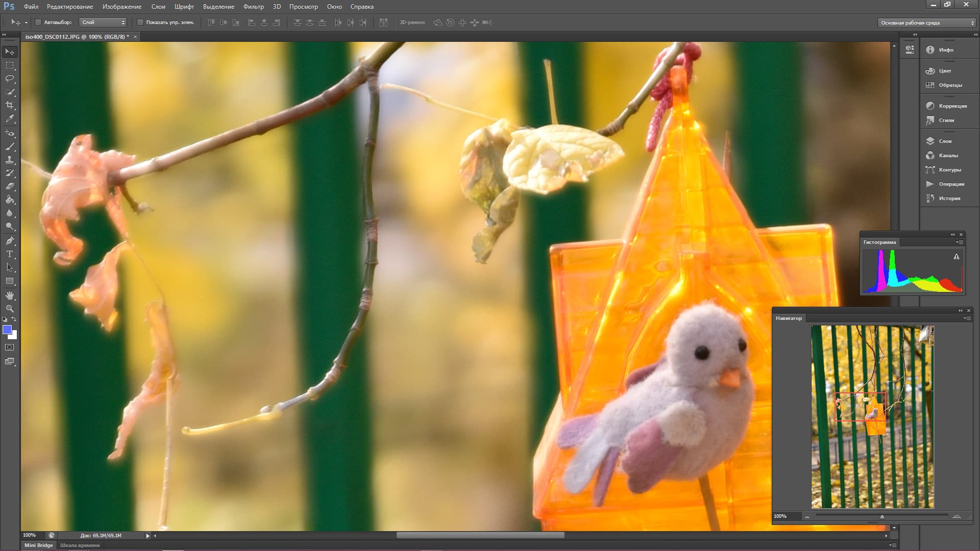980x551 pixels.
Task: Select the Hand tool
Action: click(10, 295)
